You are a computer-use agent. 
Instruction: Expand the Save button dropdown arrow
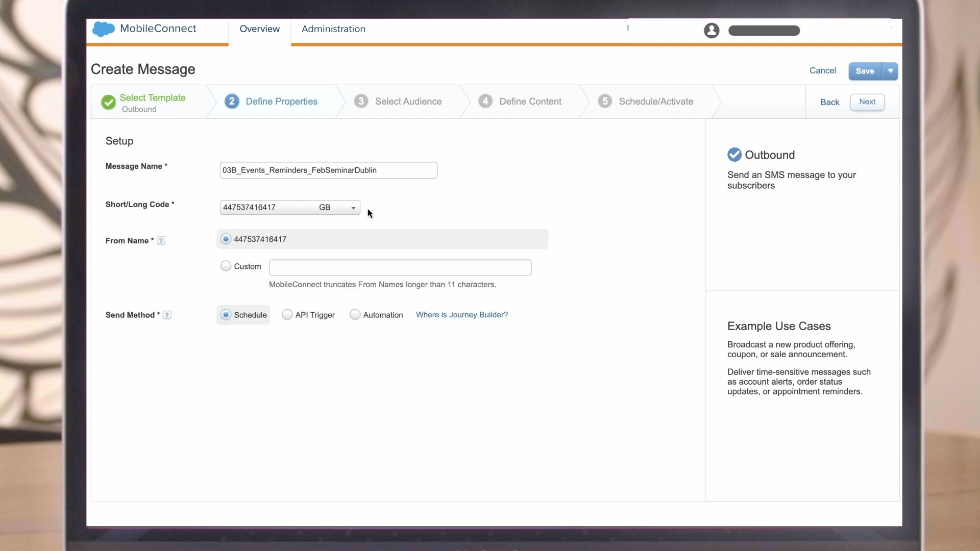(890, 71)
